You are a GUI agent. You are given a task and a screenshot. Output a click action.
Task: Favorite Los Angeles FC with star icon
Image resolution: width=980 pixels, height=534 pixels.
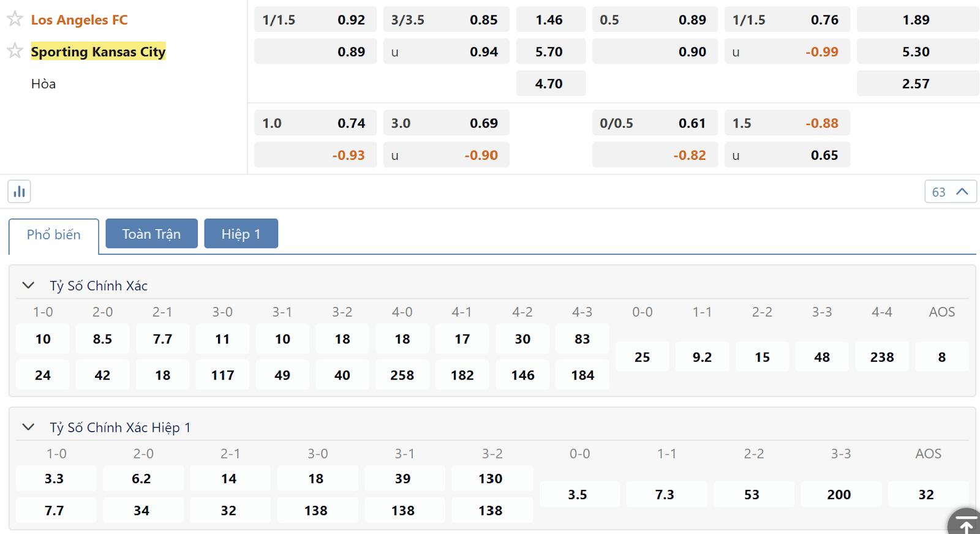pos(15,19)
